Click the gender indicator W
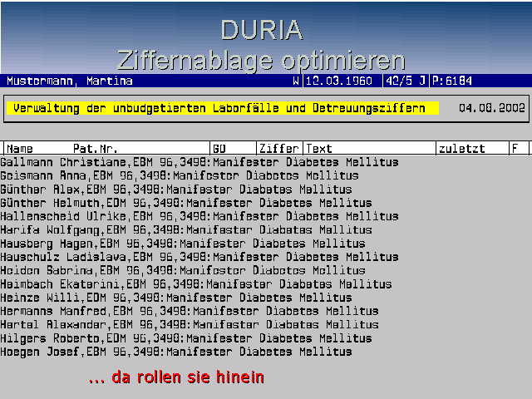The image size is (532, 399). click(x=296, y=81)
